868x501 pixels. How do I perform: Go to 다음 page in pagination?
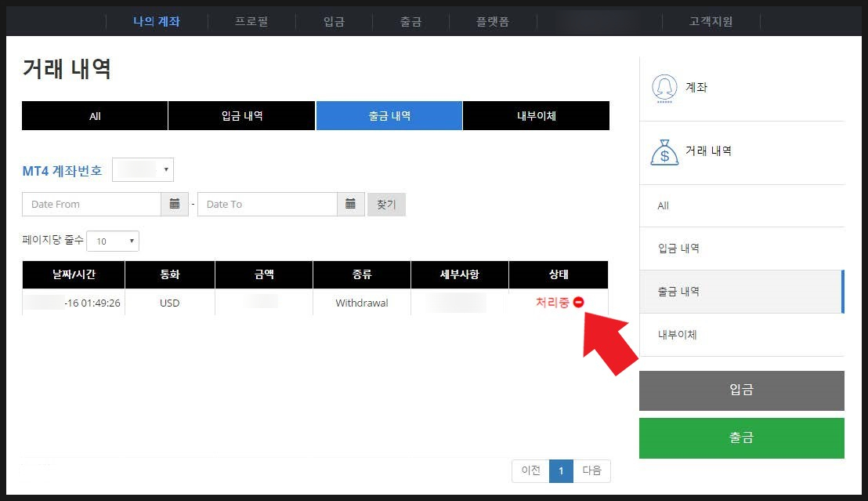coord(591,470)
